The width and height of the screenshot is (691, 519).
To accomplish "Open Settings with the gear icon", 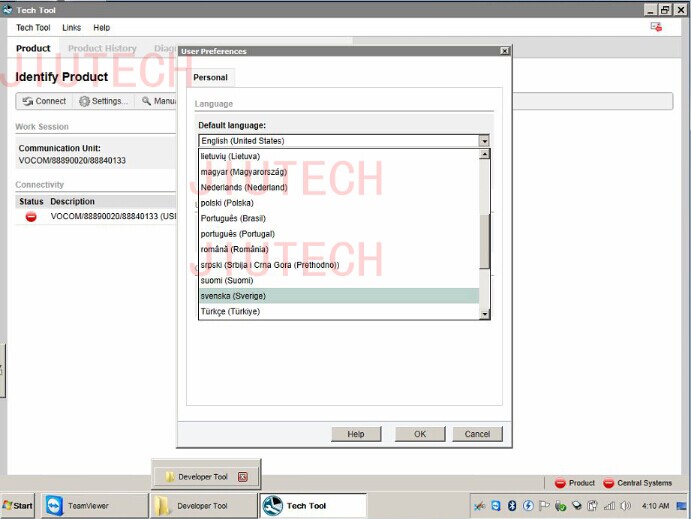I will pyautogui.click(x=103, y=101).
